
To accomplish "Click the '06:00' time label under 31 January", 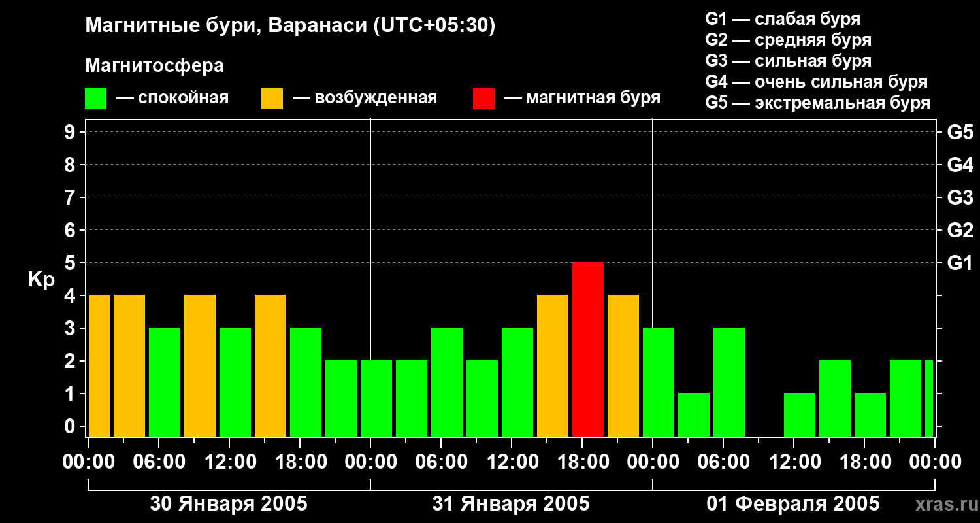I will [440, 462].
